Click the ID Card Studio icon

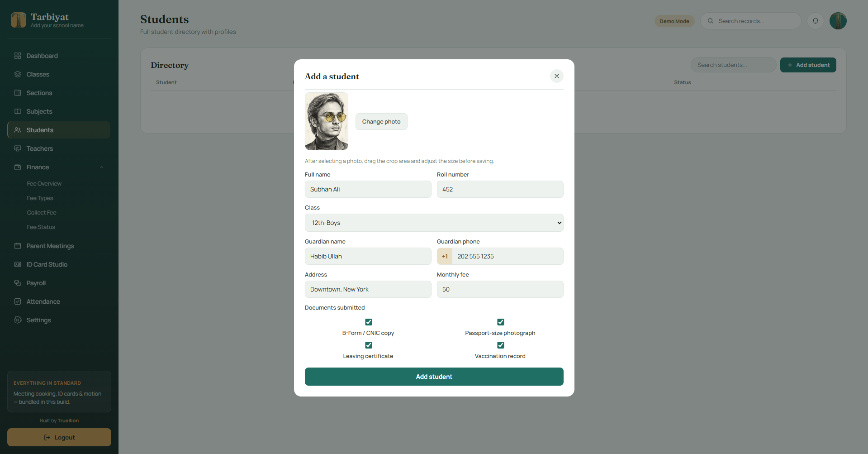18,264
